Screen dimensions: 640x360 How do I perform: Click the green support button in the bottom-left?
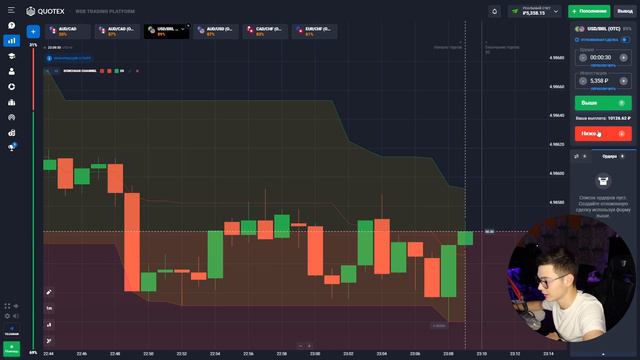point(11,349)
